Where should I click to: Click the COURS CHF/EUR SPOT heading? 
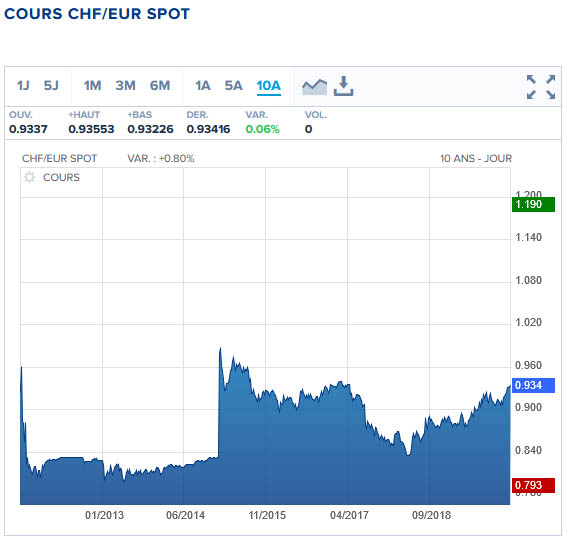pyautogui.click(x=97, y=14)
